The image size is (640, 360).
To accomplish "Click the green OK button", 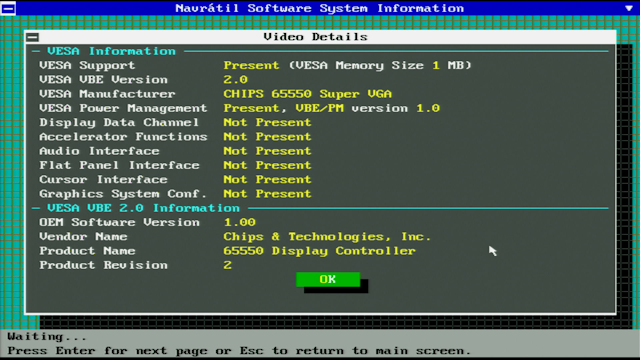I will click(x=328, y=280).
